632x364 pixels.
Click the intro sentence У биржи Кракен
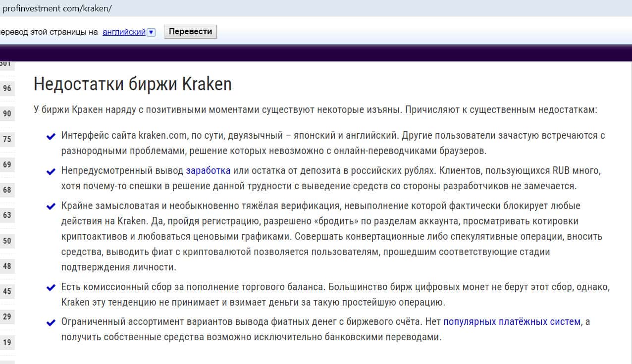pos(316,109)
